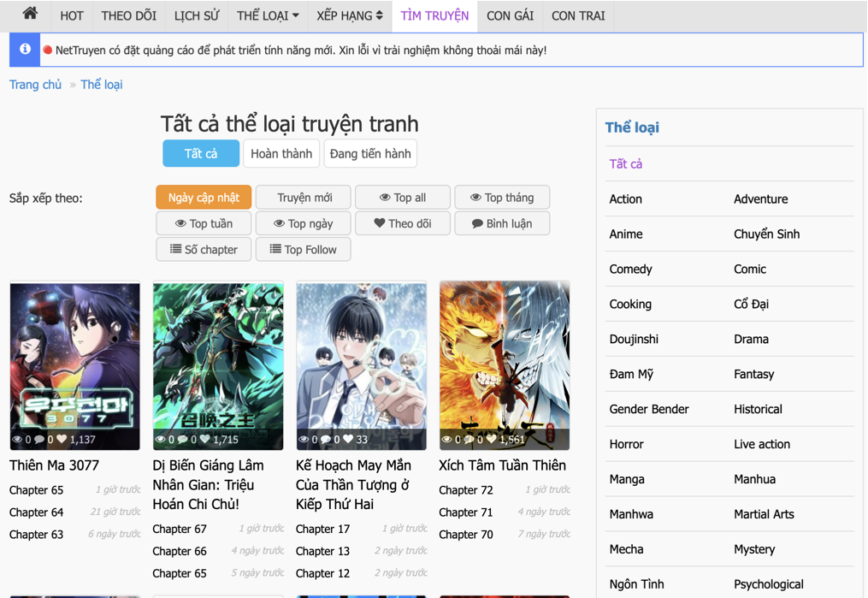Select the Doujinshi genre
This screenshot has width=868, height=598.
point(634,339)
